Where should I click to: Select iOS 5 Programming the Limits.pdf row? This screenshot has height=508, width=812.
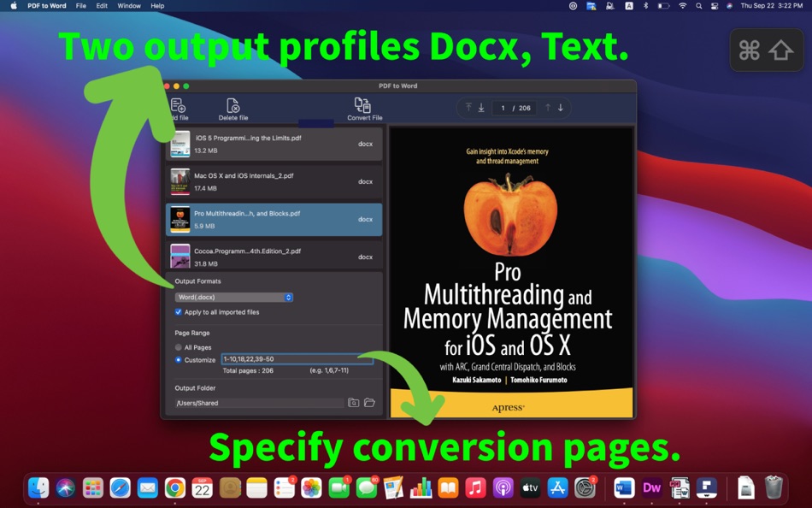(274, 145)
